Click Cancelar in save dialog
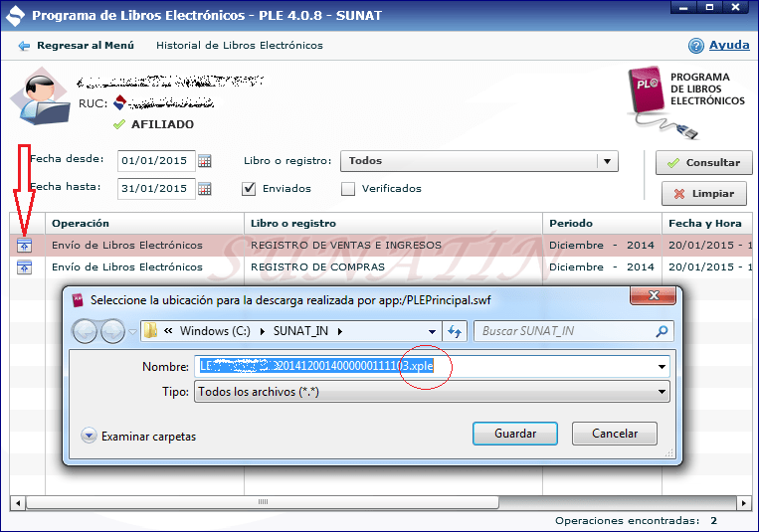The image size is (759, 532). [x=615, y=434]
